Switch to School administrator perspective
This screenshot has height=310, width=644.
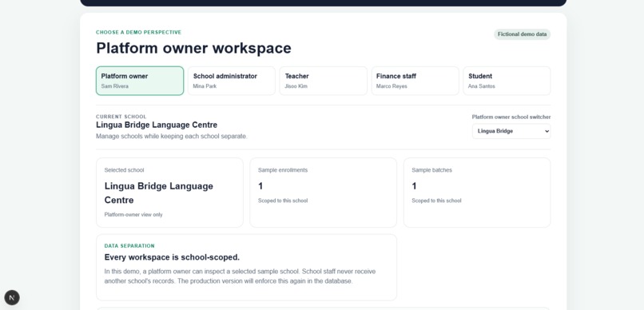coord(232,81)
